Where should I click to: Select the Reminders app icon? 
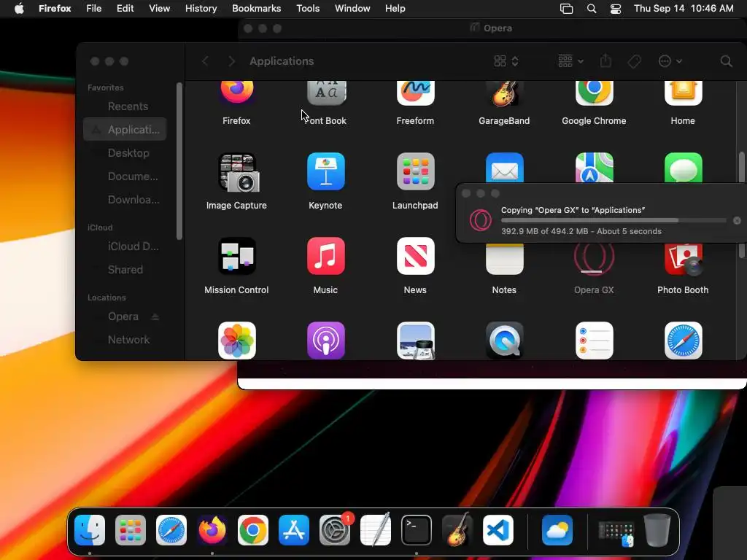pyautogui.click(x=594, y=341)
